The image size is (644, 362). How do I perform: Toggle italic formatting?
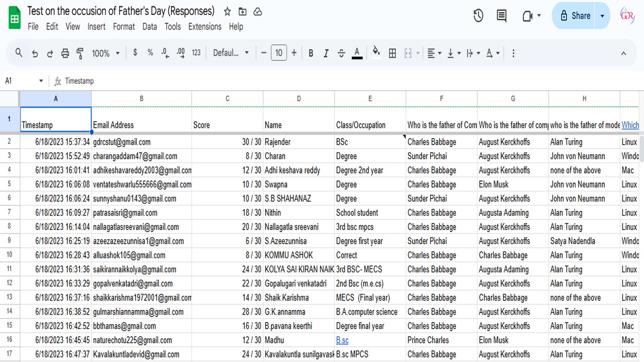pos(326,53)
